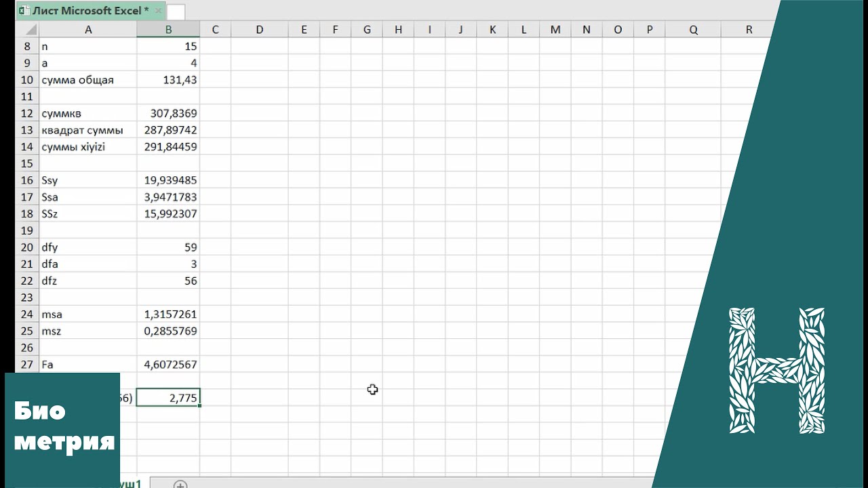Select row 11 header

27,96
